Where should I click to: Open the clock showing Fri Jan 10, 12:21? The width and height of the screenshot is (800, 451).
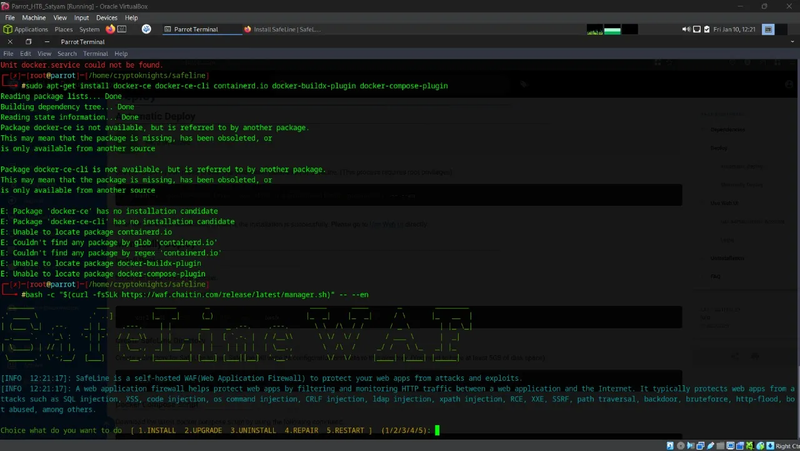[734, 29]
